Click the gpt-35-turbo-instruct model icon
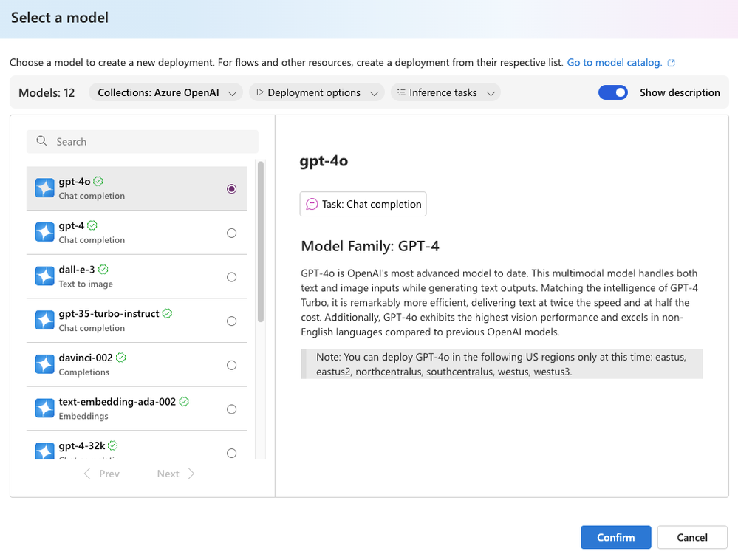The height and width of the screenshot is (560, 738). pyautogui.click(x=45, y=321)
